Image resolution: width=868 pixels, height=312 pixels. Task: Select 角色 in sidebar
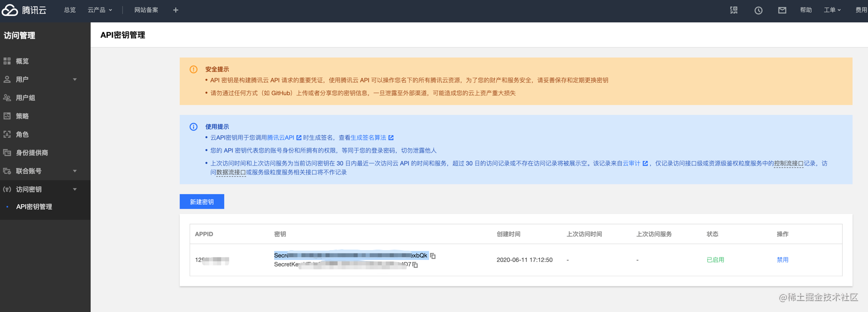click(22, 134)
